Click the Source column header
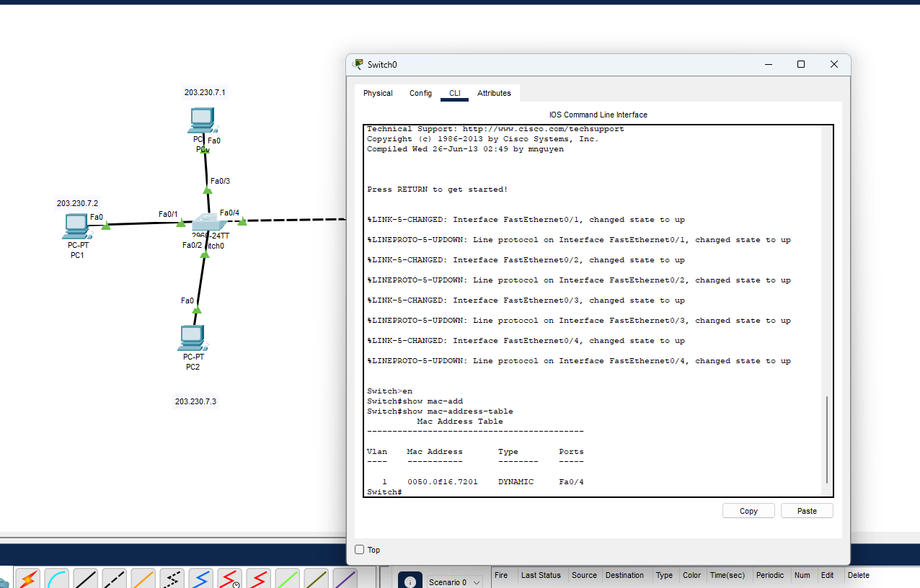 (x=584, y=575)
